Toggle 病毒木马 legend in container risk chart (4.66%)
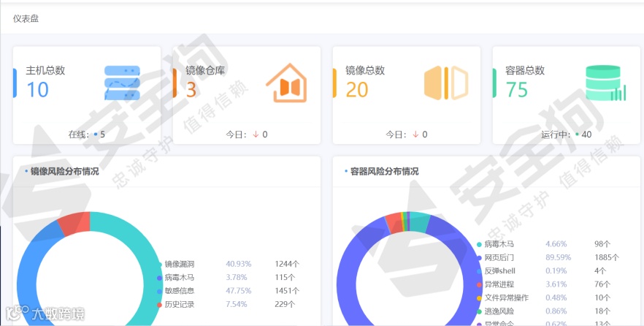This screenshot has width=644, height=326. [496, 244]
